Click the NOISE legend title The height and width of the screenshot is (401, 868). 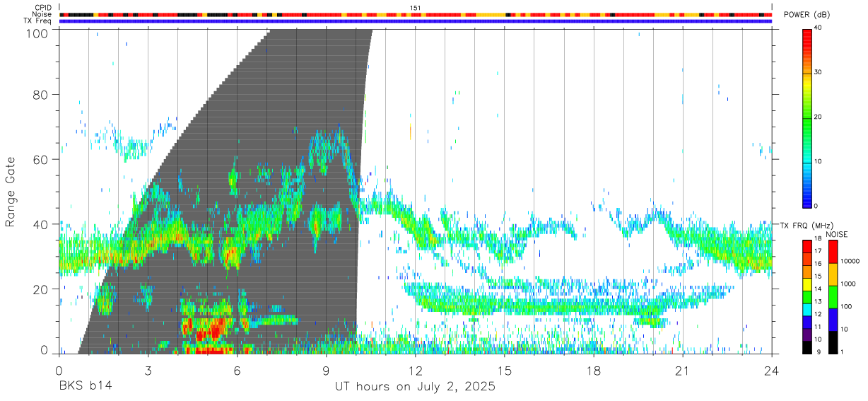pyautogui.click(x=838, y=234)
